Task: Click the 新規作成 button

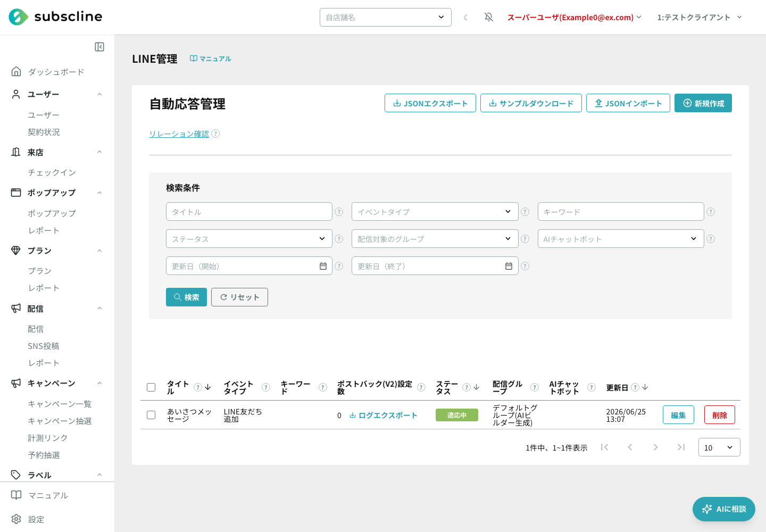Action: pos(703,103)
